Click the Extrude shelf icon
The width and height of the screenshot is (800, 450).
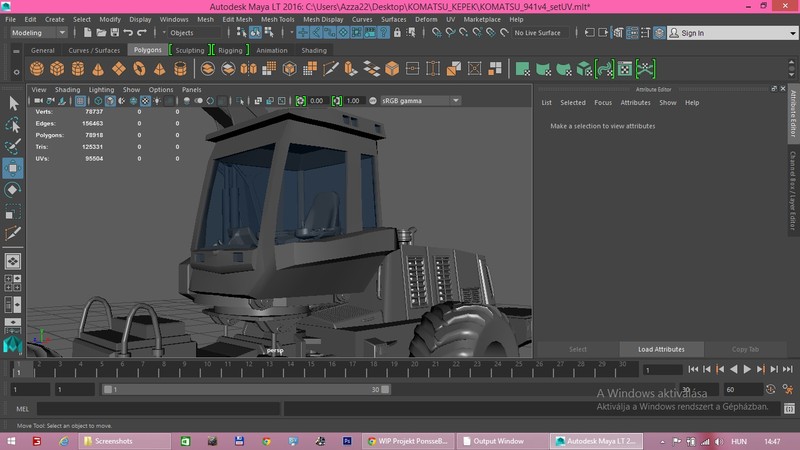351,68
